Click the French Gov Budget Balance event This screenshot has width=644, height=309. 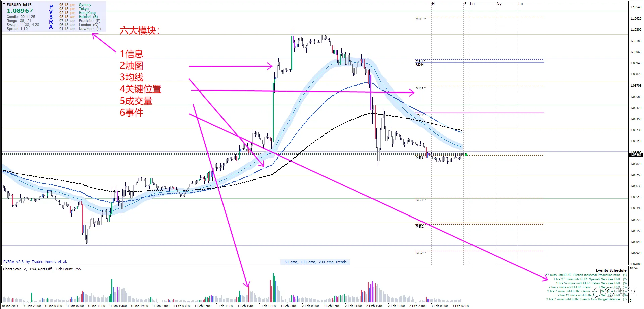click(586, 299)
